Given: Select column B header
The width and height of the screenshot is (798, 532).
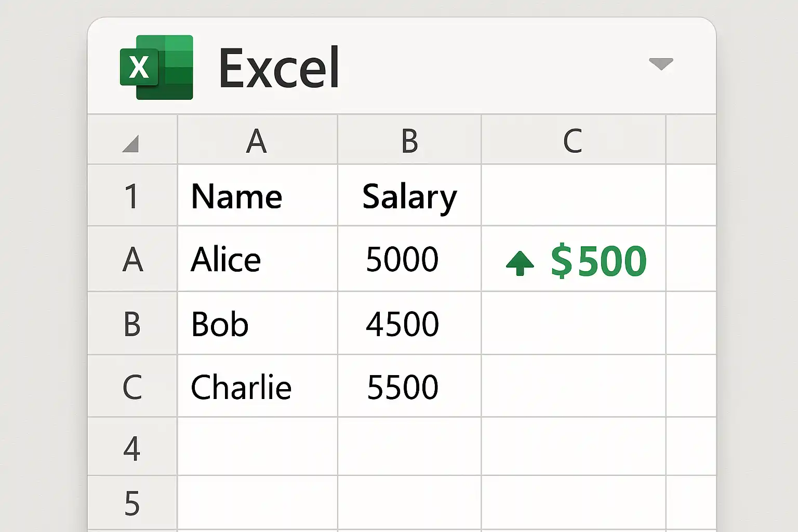Looking at the screenshot, I should coord(409,141).
